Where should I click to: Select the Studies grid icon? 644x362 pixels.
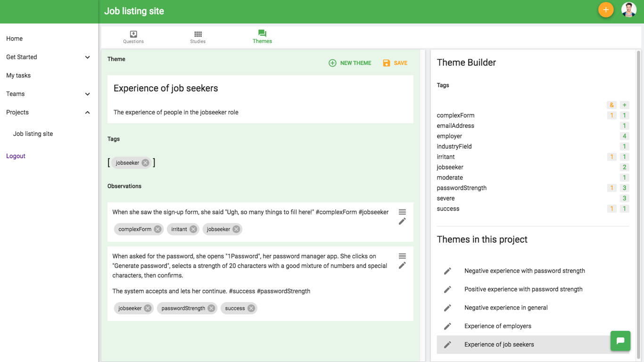pyautogui.click(x=198, y=34)
